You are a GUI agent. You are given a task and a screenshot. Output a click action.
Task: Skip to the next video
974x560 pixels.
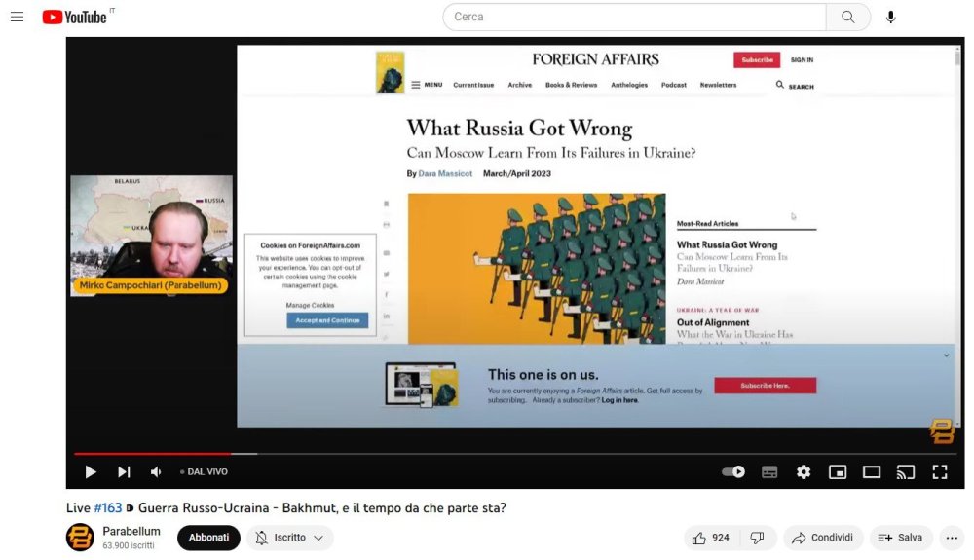pyautogui.click(x=124, y=472)
